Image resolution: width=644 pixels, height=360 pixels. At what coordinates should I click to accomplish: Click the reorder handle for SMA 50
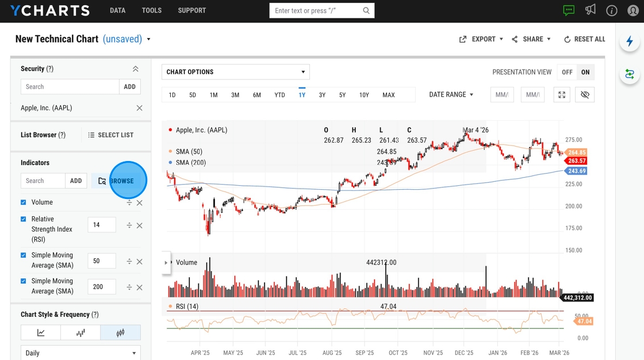coord(129,262)
